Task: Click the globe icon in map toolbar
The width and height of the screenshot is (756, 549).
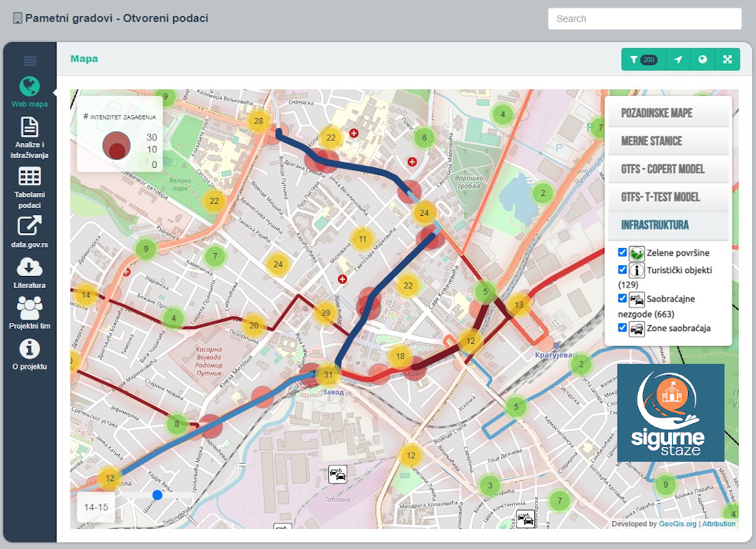Action: click(703, 59)
